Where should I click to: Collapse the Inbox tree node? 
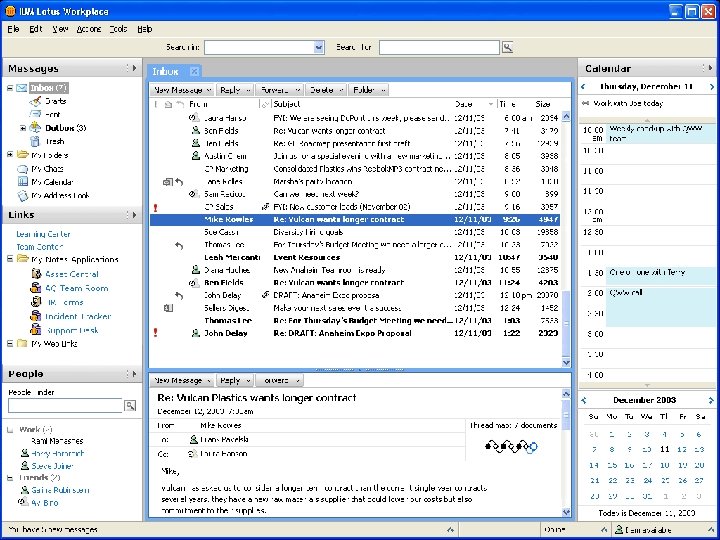tap(9, 88)
